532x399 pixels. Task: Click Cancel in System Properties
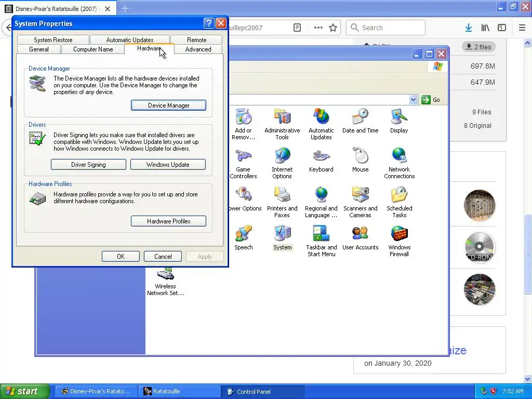tap(163, 257)
